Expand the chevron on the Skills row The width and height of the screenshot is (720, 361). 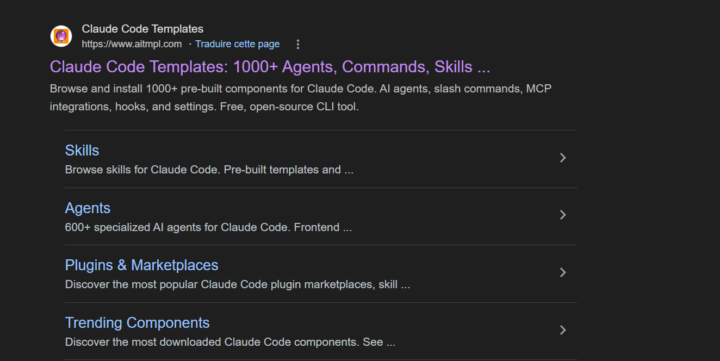tap(563, 158)
